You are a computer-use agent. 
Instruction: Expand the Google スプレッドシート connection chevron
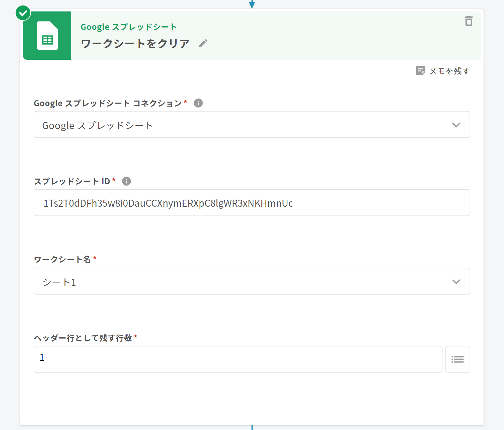click(x=456, y=125)
